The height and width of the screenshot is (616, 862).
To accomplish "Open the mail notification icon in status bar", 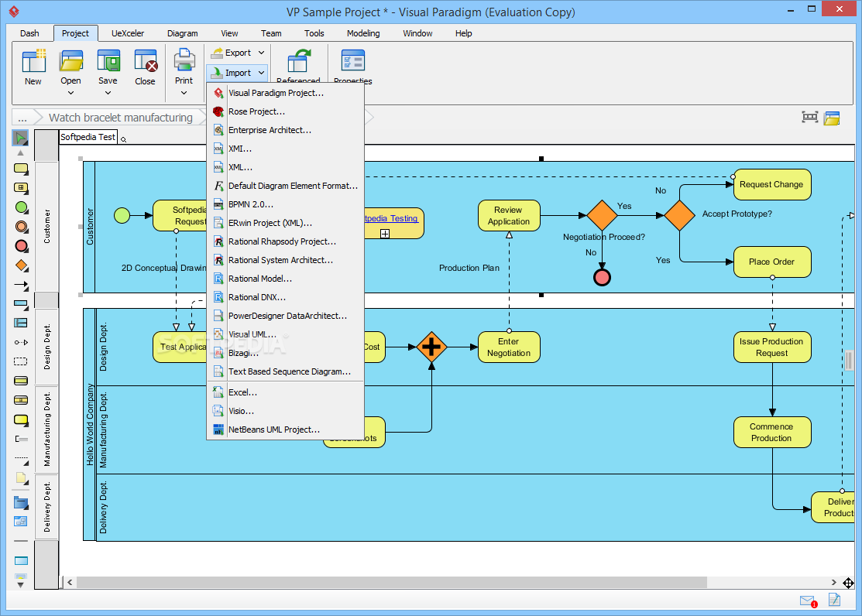I will pos(808,601).
